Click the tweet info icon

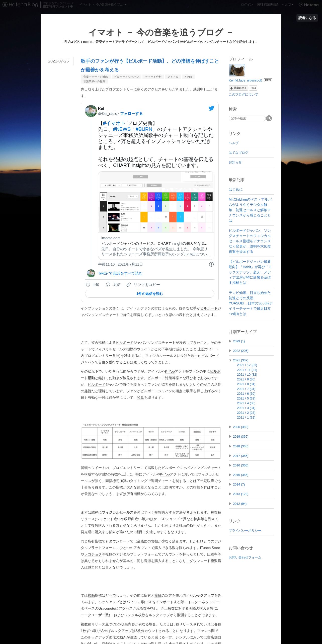pyautogui.click(x=211, y=264)
